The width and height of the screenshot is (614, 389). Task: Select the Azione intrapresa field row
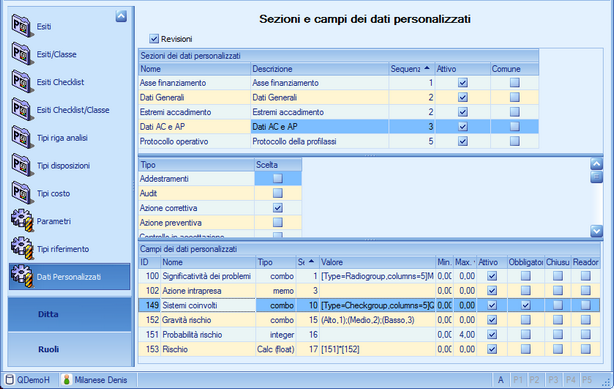pos(369,291)
